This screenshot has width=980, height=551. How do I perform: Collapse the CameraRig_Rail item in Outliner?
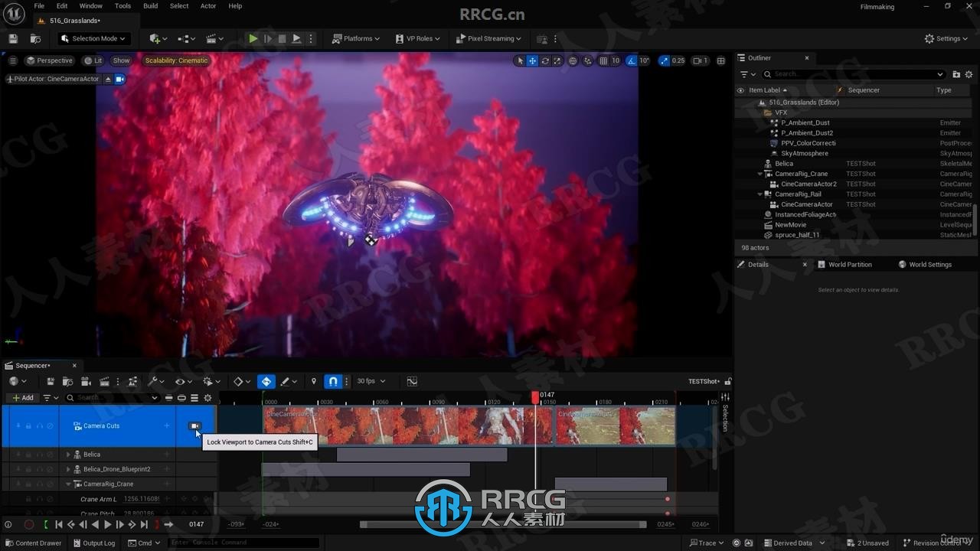point(760,194)
